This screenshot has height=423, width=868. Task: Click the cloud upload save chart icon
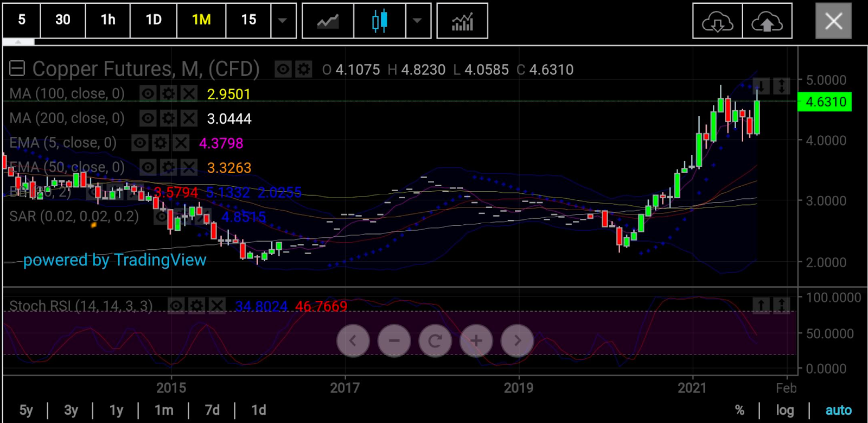(x=767, y=21)
